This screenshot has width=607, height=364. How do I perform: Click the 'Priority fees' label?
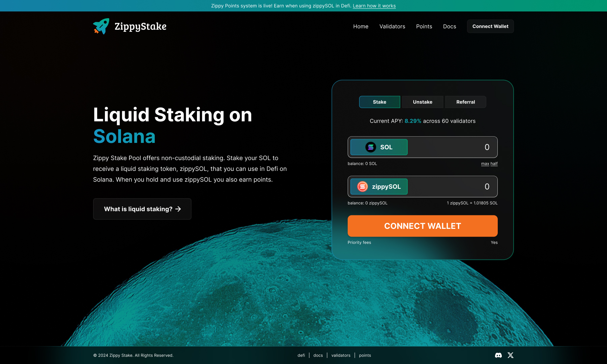[x=359, y=243]
